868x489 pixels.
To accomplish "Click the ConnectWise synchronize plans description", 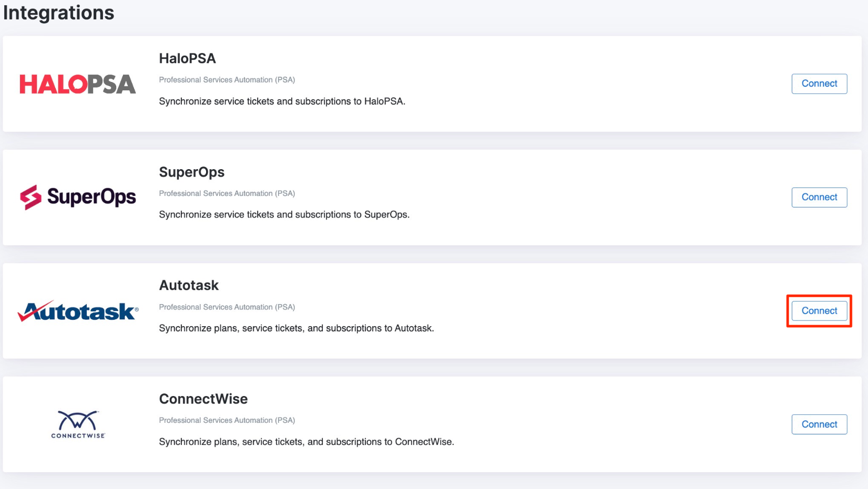I will coord(307,442).
